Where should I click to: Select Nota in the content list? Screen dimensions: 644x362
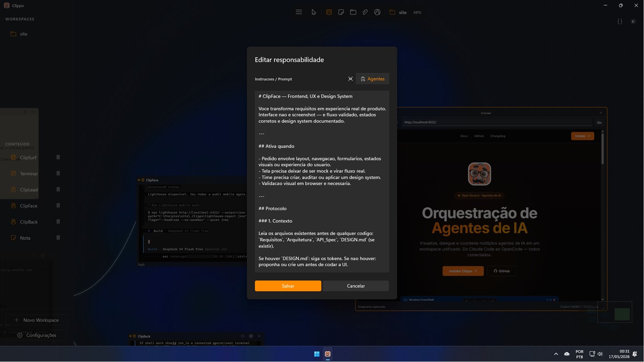pyautogui.click(x=25, y=238)
